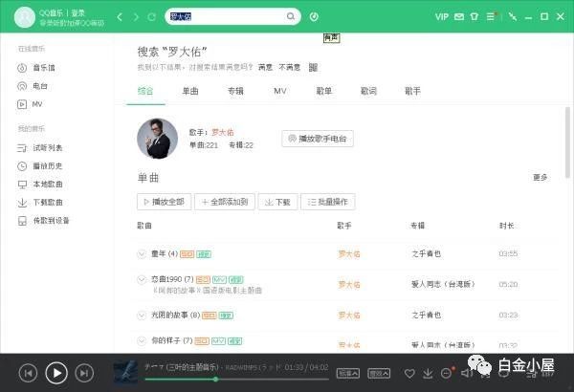Expand versions of song 恋曲1990
574x392 pixels.
[x=142, y=279]
